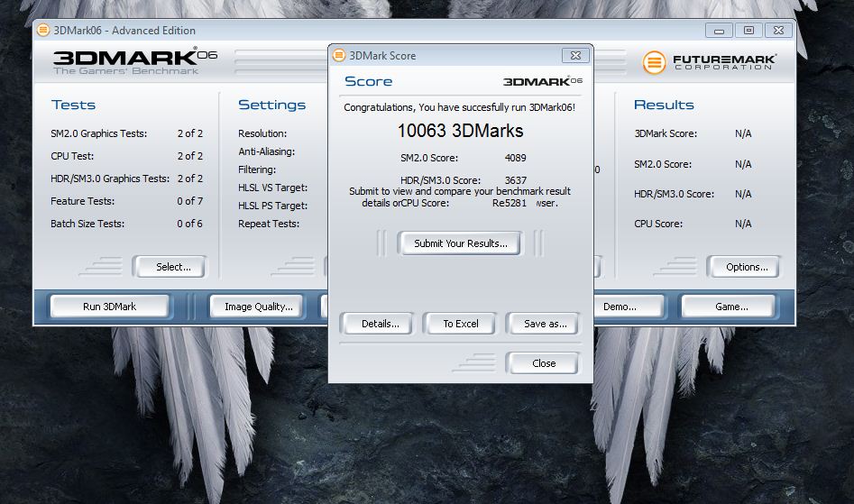
Task: Close the 3DMark Score dialog via its title bar X
Action: coord(575,55)
